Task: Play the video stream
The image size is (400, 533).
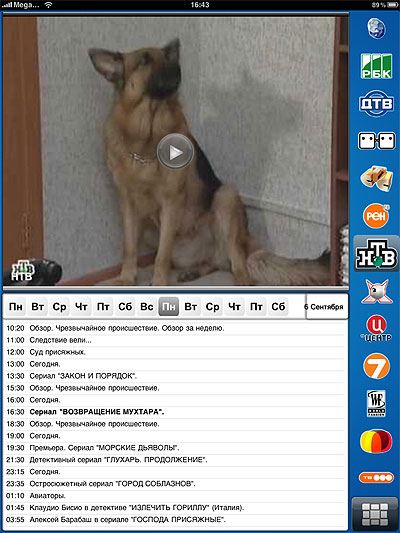Action: tap(175, 152)
